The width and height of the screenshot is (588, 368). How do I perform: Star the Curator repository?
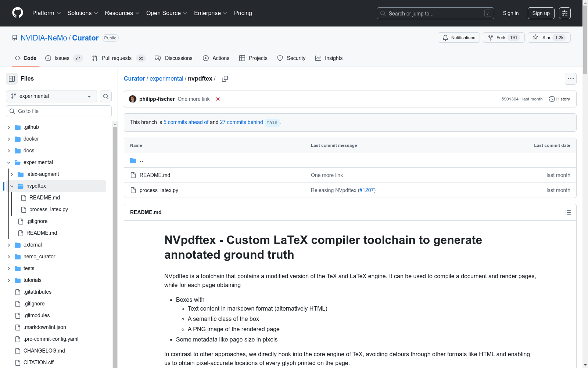pyautogui.click(x=549, y=38)
